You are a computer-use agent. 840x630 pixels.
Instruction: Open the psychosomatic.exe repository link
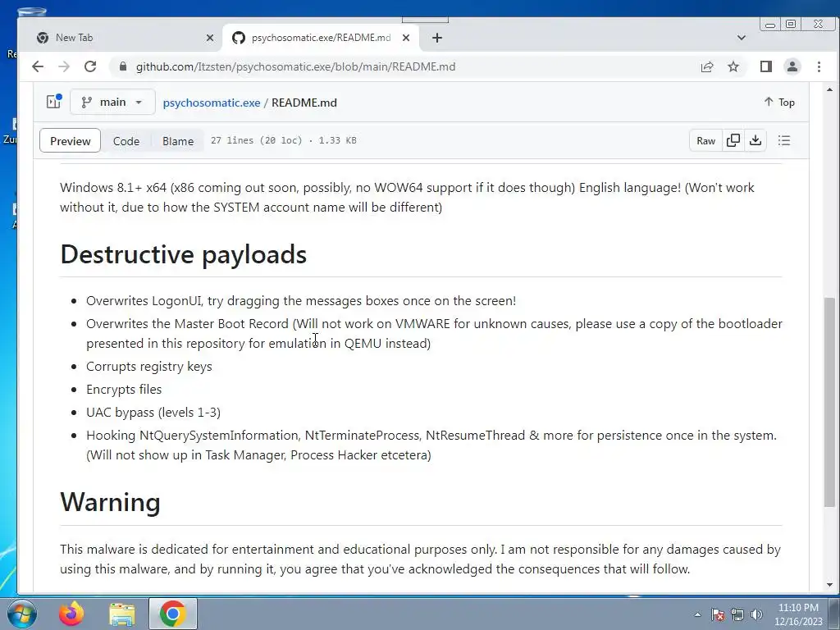pyautogui.click(x=212, y=103)
